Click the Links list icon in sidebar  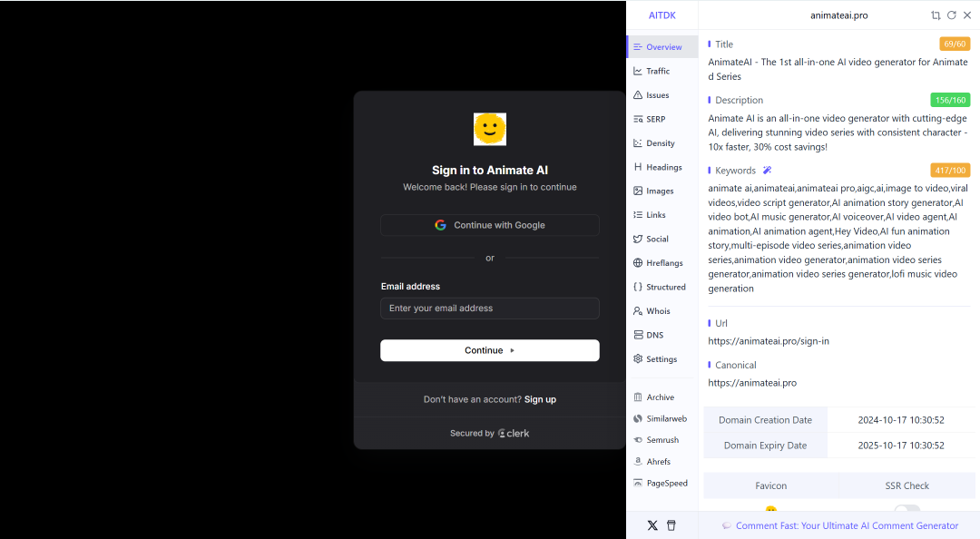click(638, 214)
